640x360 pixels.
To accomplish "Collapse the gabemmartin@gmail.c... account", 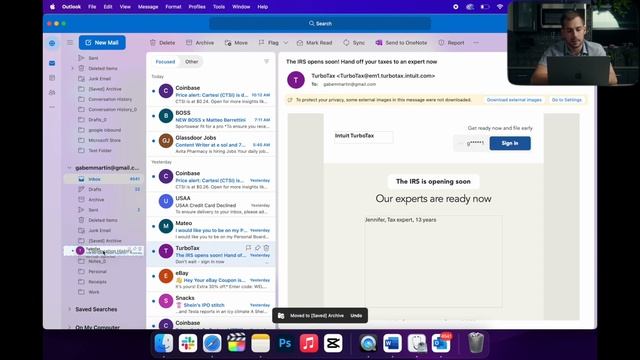I will pos(69,168).
